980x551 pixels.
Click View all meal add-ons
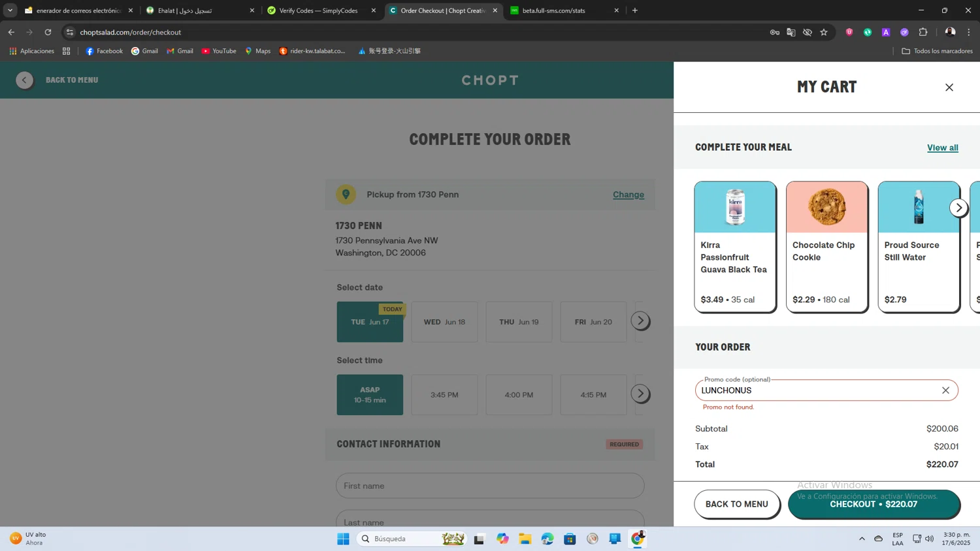click(x=942, y=148)
